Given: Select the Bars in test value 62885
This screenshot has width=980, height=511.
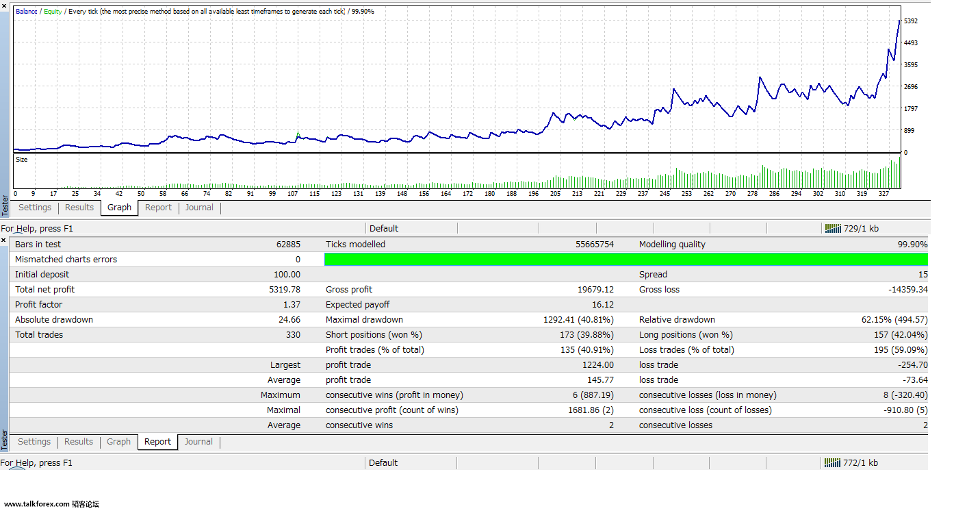Looking at the screenshot, I should 288,245.
